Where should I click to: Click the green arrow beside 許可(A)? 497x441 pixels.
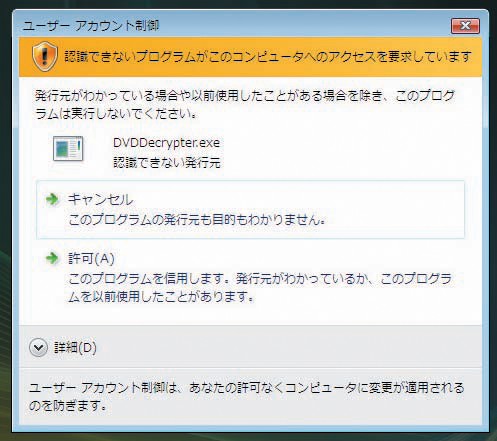[52, 258]
